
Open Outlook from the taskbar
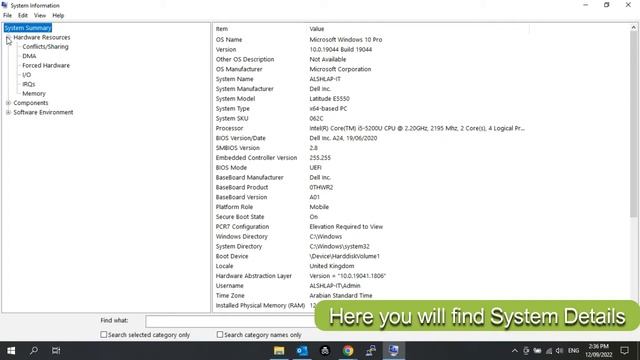tap(302, 351)
